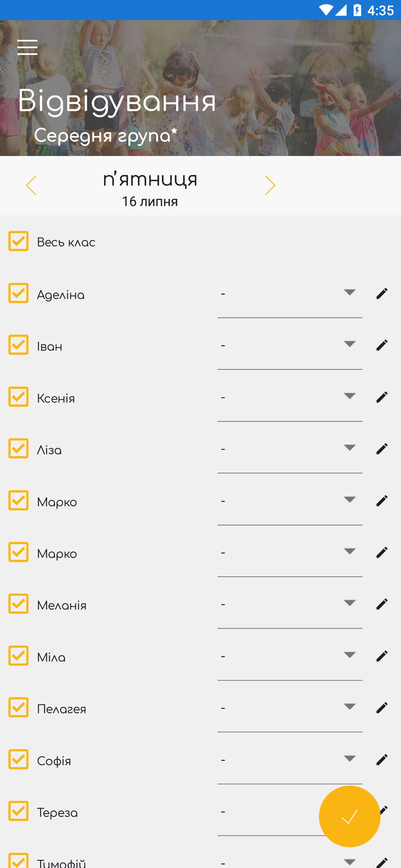Edit note for Аделіна with pencil icon
The image size is (401, 868).
coord(382,293)
